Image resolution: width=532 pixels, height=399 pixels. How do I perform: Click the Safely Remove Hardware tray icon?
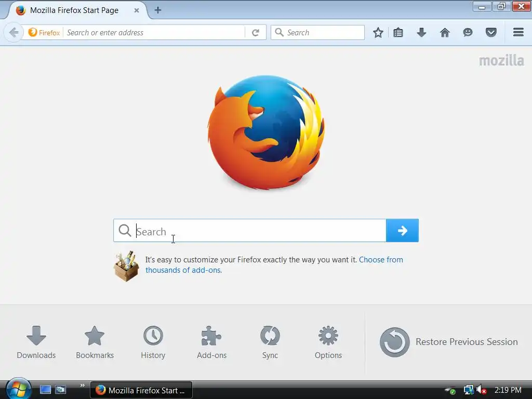[450, 391]
